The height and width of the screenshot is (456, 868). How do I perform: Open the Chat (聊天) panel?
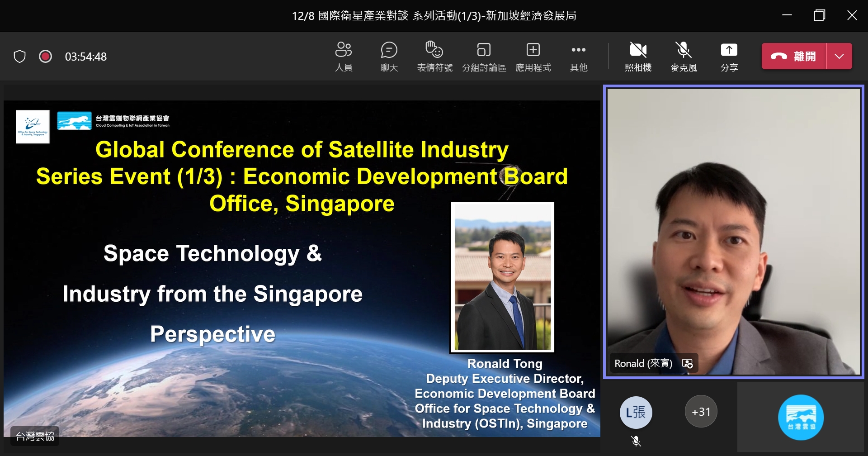point(389,57)
